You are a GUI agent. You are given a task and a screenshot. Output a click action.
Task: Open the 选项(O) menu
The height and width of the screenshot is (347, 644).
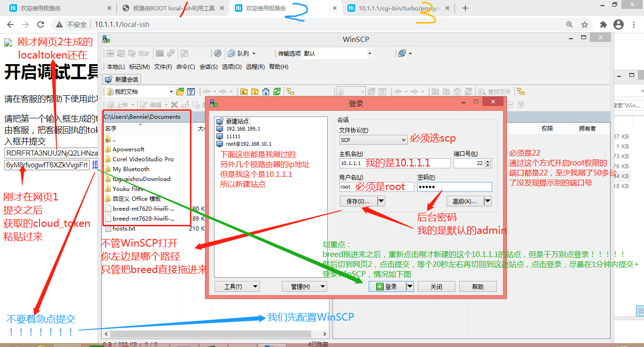click(231, 67)
